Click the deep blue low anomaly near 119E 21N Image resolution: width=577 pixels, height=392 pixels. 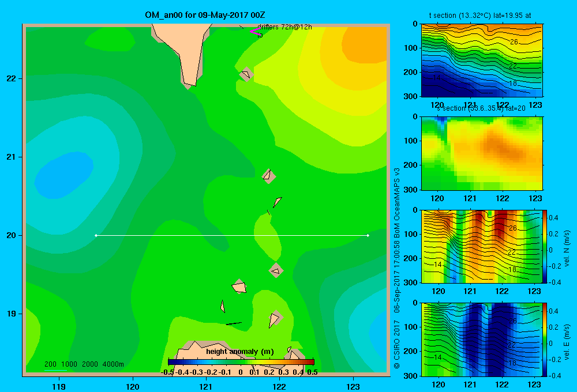(63, 175)
